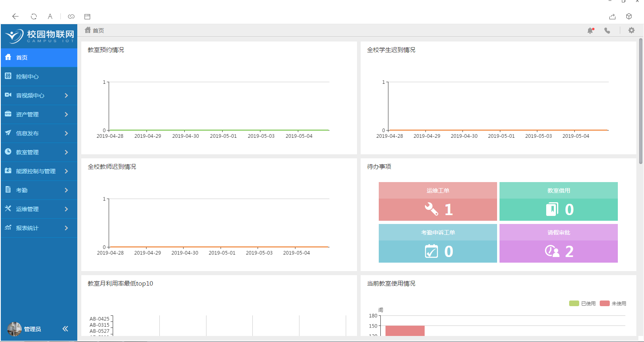Click the phone icon in header
This screenshot has height=342, width=644.
607,31
